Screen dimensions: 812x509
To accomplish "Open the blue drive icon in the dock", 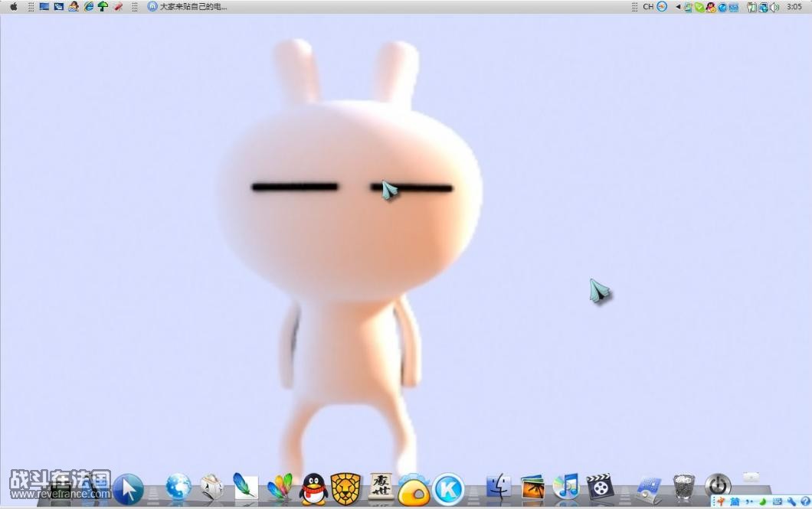I will [650, 489].
